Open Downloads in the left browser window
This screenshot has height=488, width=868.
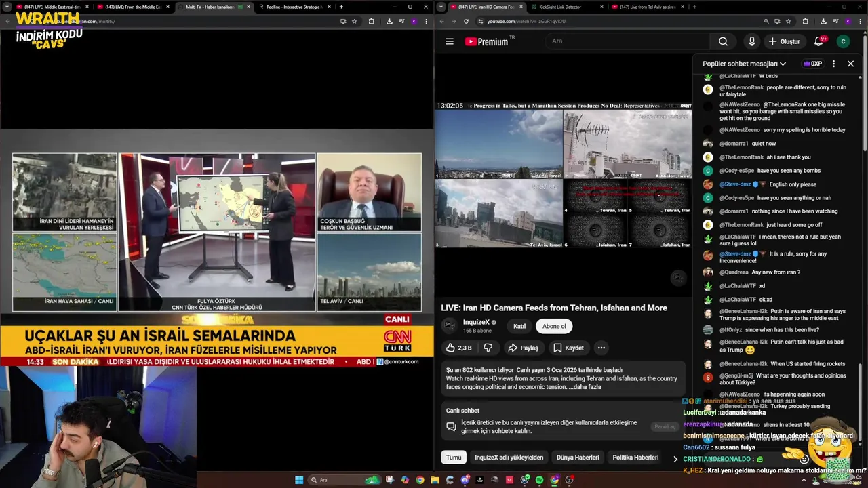[x=389, y=21]
